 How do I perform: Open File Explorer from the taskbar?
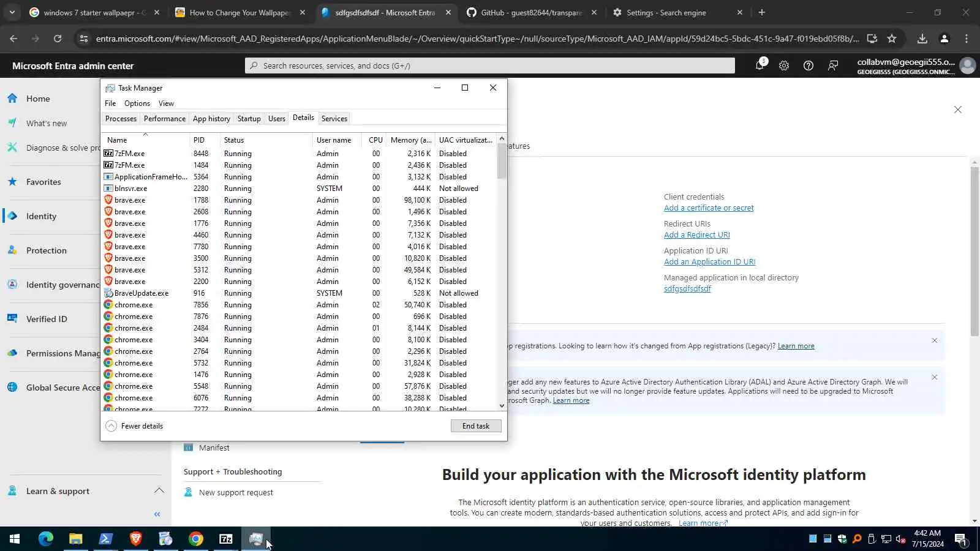[76, 539]
